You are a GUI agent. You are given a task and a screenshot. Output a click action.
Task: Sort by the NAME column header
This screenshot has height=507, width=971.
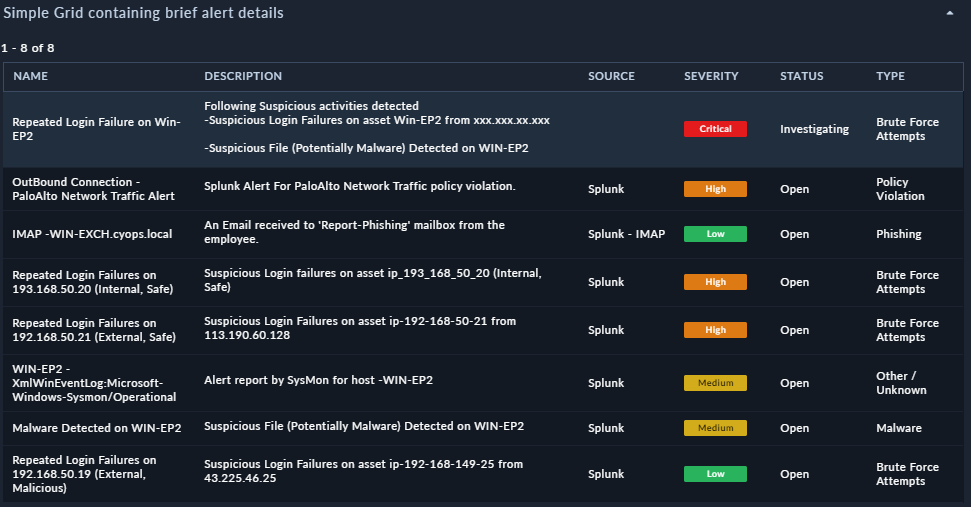pyautogui.click(x=31, y=76)
